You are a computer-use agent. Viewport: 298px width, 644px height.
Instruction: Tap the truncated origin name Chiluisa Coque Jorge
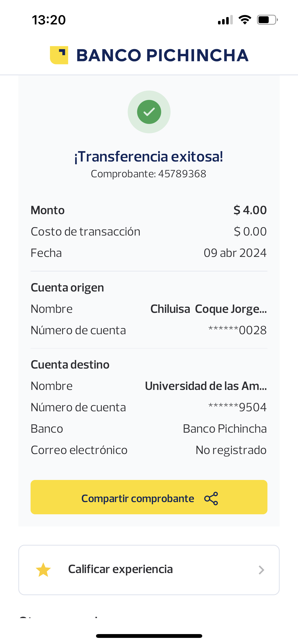[208, 309]
